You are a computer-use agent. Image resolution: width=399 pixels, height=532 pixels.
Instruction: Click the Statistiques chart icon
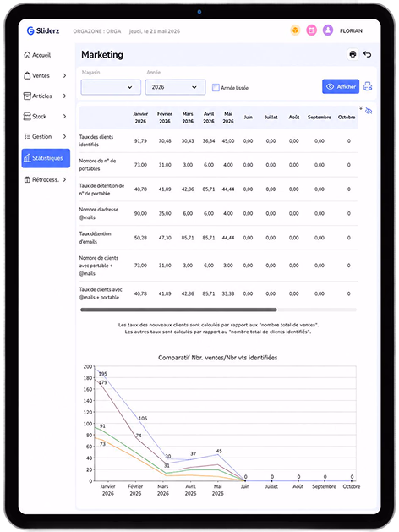coord(27,158)
